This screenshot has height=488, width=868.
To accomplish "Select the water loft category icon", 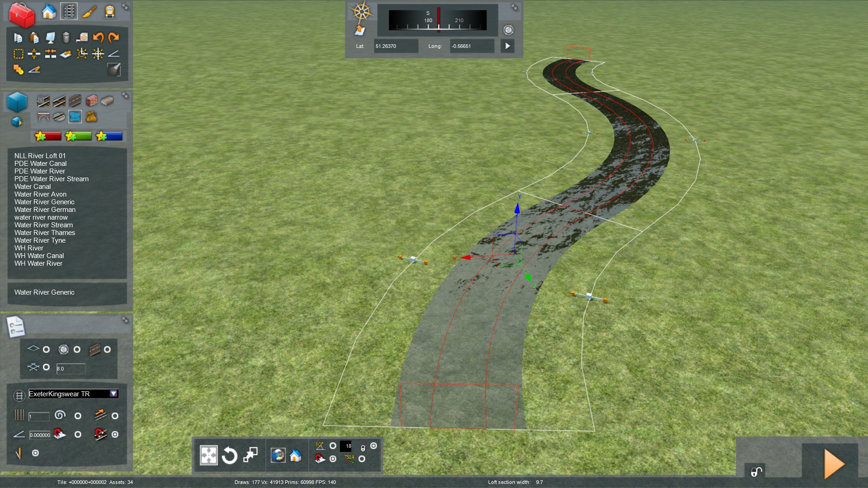I will click(75, 117).
